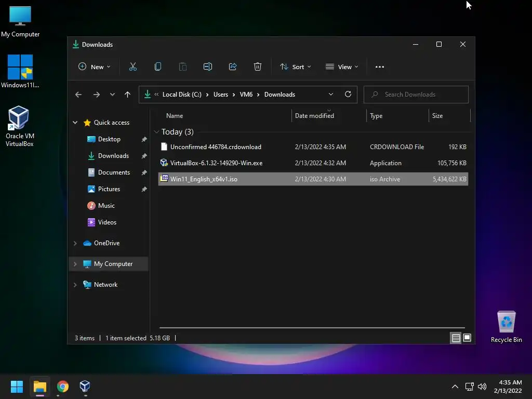Open Google Chrome from taskbar
Image resolution: width=532 pixels, height=399 pixels.
[63, 387]
